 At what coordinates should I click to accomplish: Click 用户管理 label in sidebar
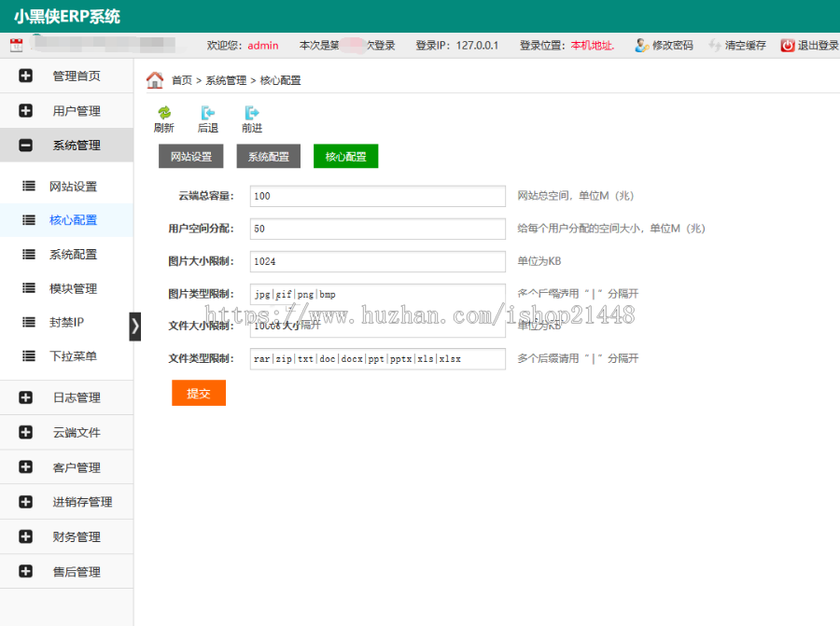[x=77, y=111]
